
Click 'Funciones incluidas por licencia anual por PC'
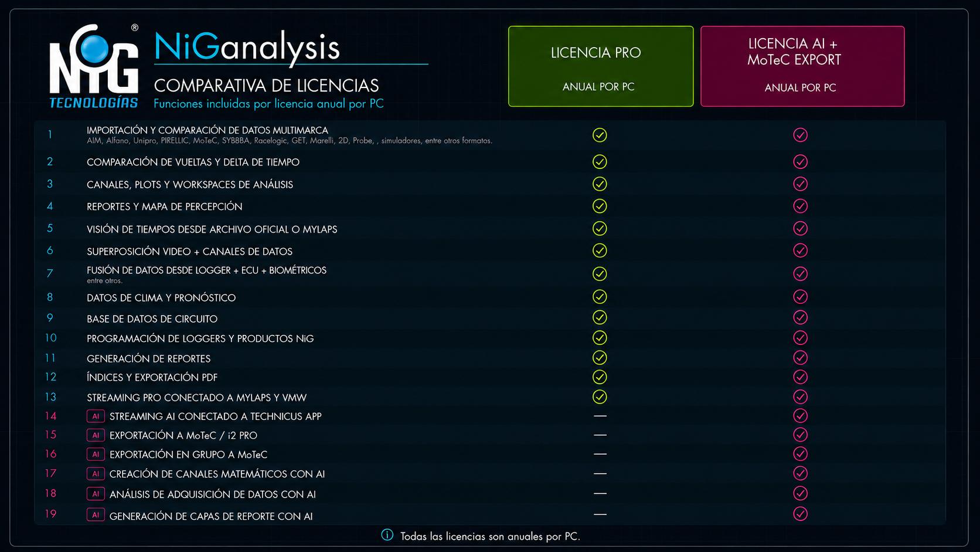(x=268, y=104)
